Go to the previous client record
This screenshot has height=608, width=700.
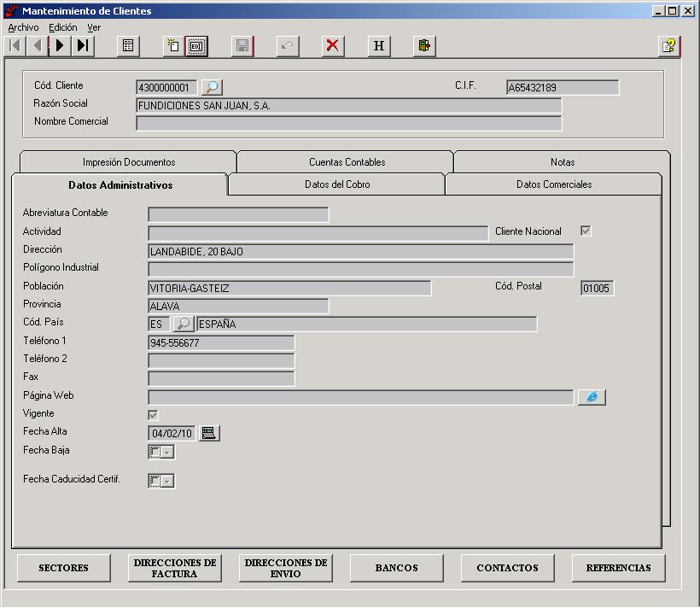(x=38, y=45)
